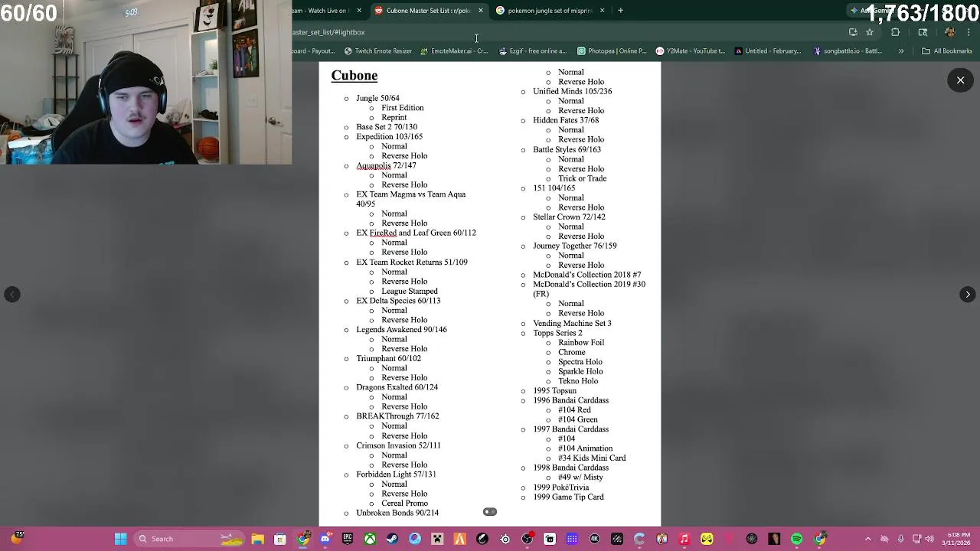Show hidden system tray icons
Screen dimensions: 980x551
coord(867,539)
